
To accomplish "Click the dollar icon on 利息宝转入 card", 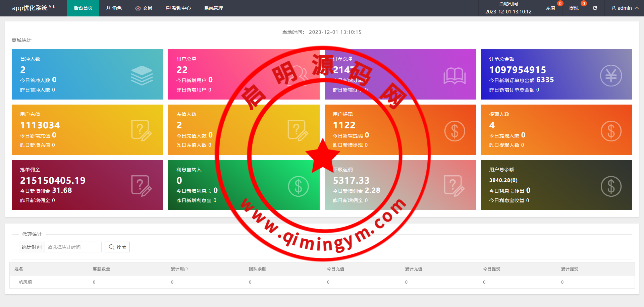I will pos(298,186).
